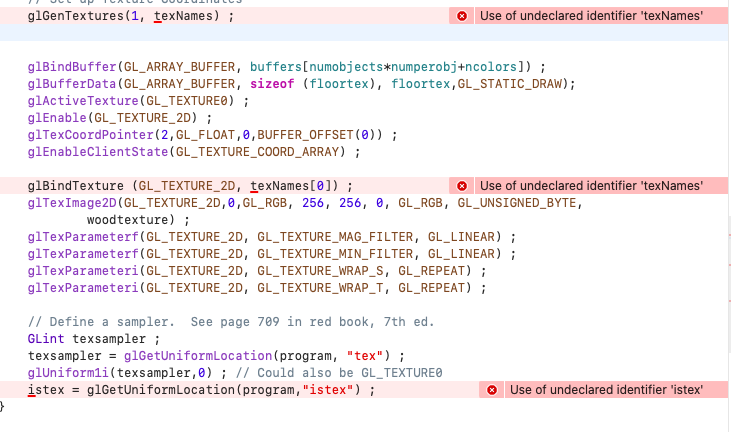The image size is (731, 432).
Task: Click GL_TEXTURE_MAG_FILTER constant
Action: (335, 237)
